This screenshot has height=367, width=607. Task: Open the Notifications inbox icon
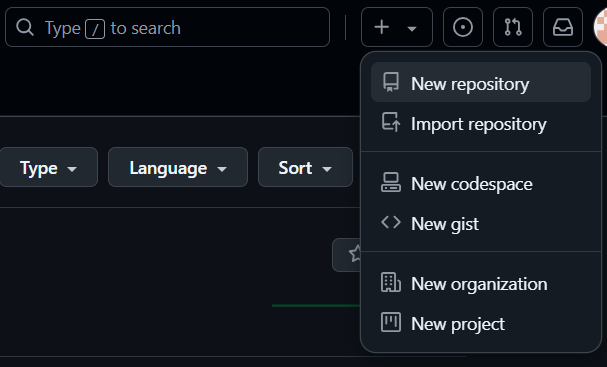[562, 27]
